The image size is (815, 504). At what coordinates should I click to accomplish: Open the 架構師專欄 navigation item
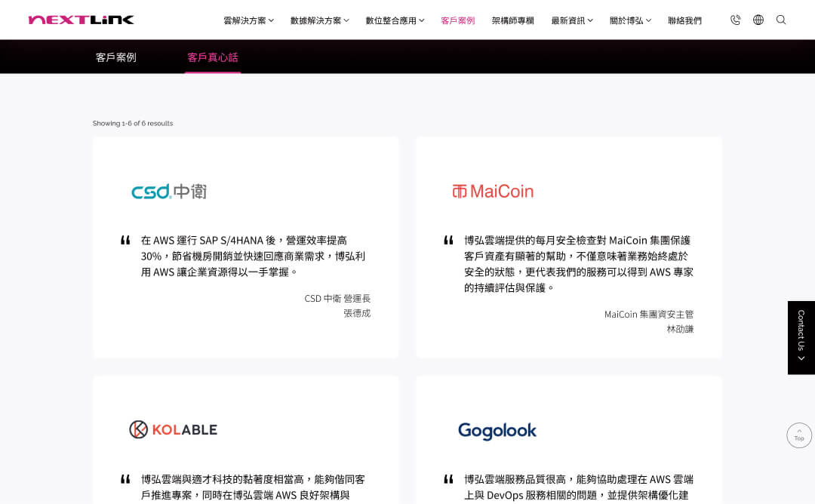pos(512,20)
